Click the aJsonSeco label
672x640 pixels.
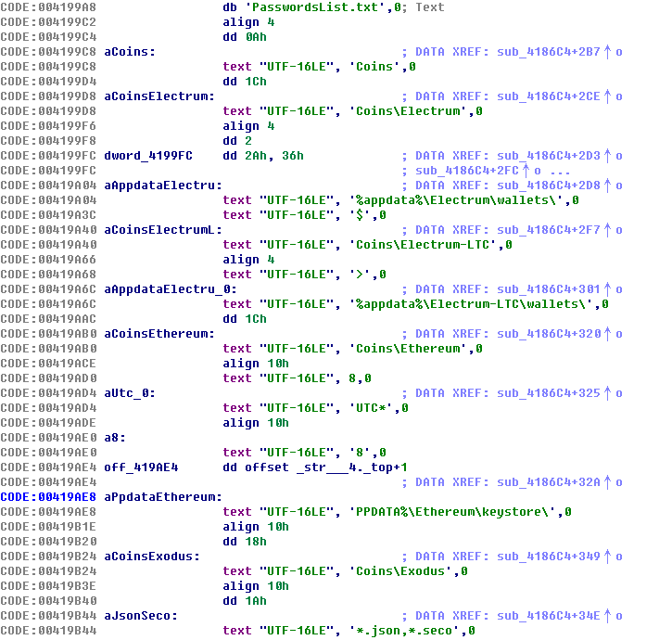tap(141, 616)
